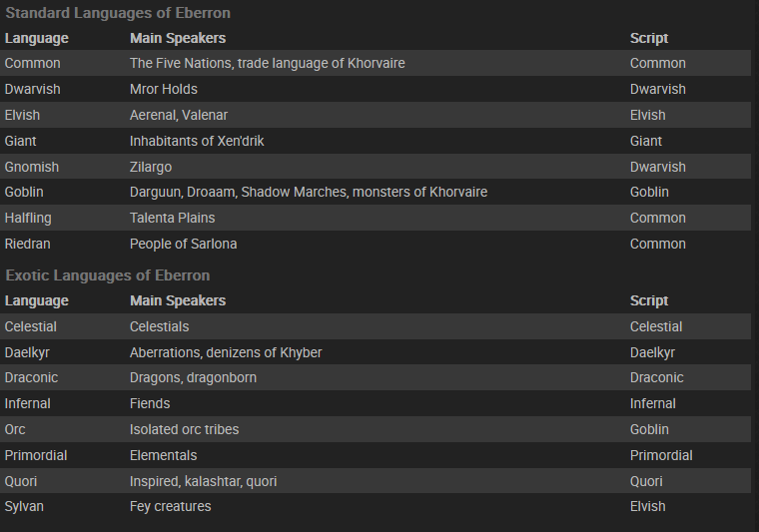Click Fey creatures in the Sylvan row
This screenshot has height=532, width=759.
tap(170, 506)
